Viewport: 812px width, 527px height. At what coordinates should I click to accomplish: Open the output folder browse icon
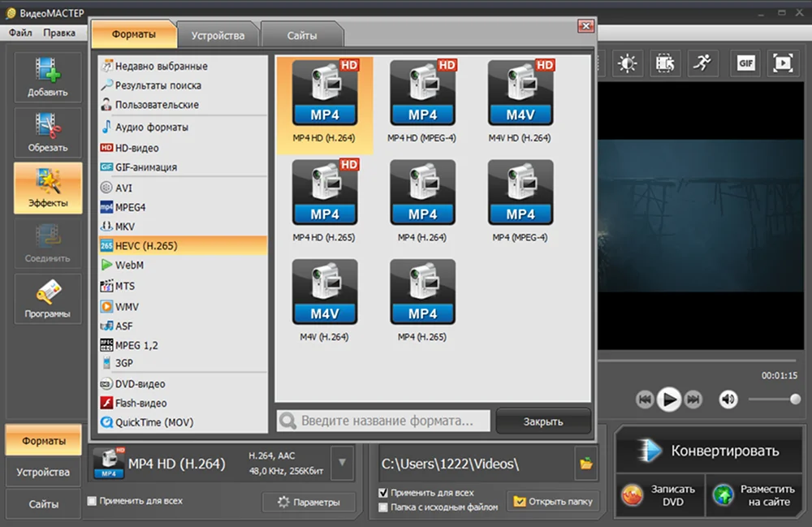tap(586, 464)
